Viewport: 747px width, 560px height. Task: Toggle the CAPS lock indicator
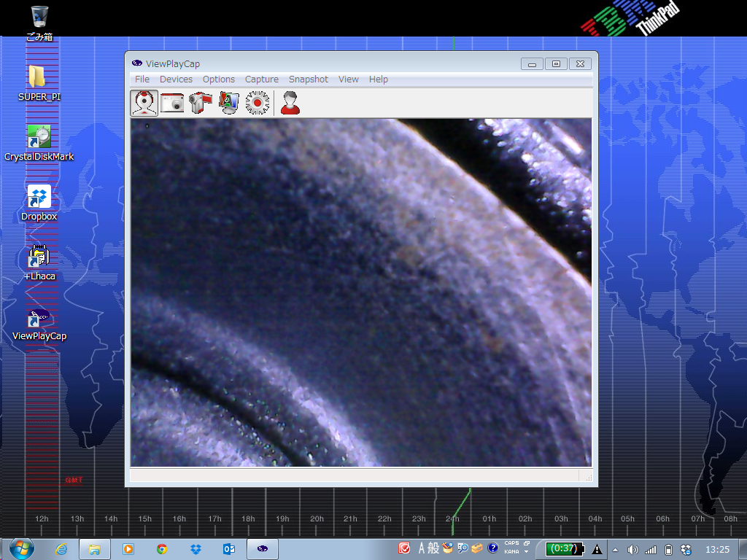511,543
